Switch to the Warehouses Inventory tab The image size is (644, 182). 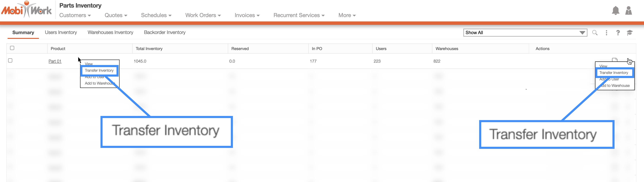coord(110,32)
